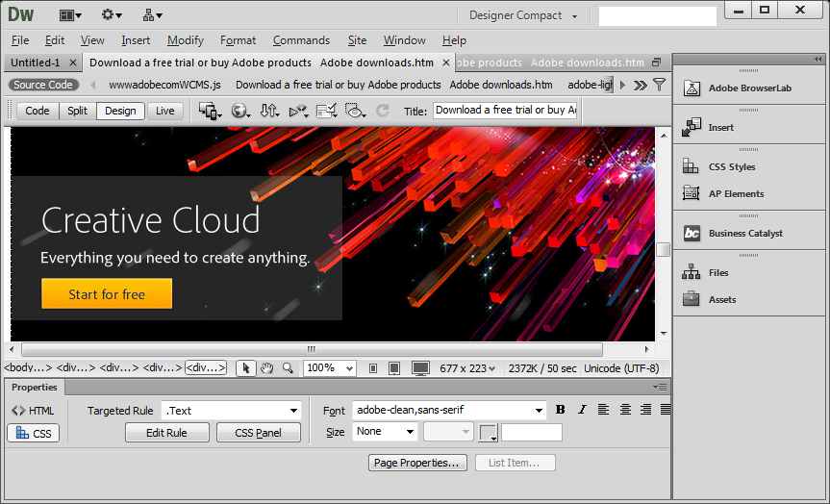Viewport: 830px width, 504px height.
Task: Choose the mobile size window icon
Action: [x=373, y=368]
